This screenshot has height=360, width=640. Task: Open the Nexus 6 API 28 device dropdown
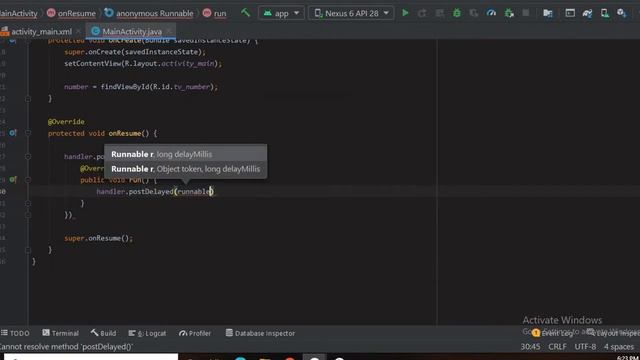pos(351,13)
